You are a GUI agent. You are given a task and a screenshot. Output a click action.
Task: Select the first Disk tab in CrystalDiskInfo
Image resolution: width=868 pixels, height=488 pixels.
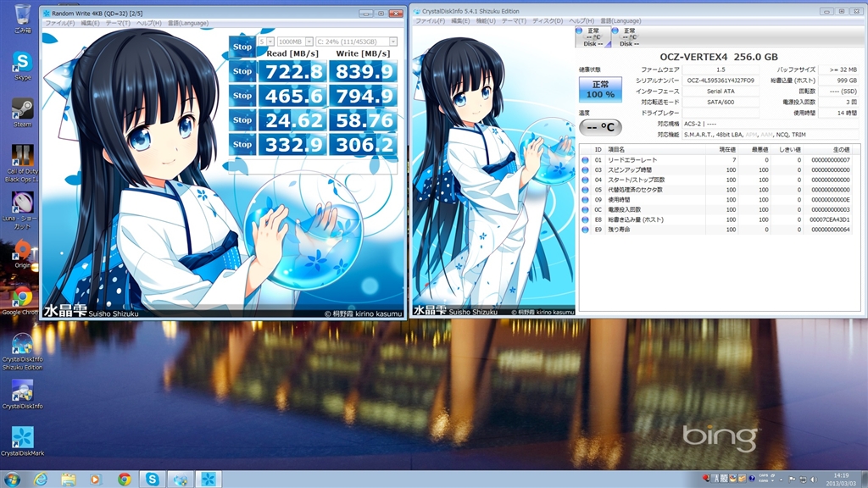click(x=593, y=37)
